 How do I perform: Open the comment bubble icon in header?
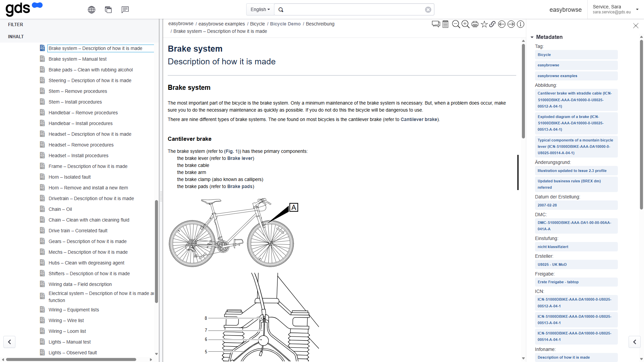(x=125, y=10)
